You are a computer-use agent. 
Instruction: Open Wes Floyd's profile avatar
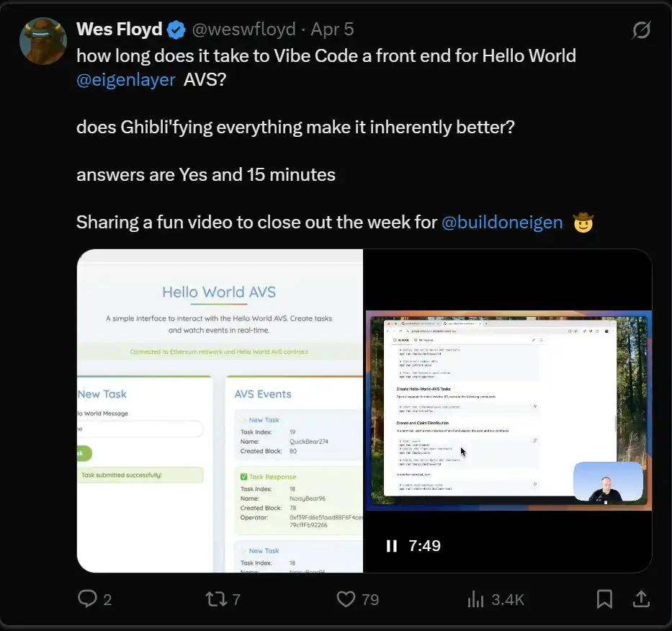(43, 41)
